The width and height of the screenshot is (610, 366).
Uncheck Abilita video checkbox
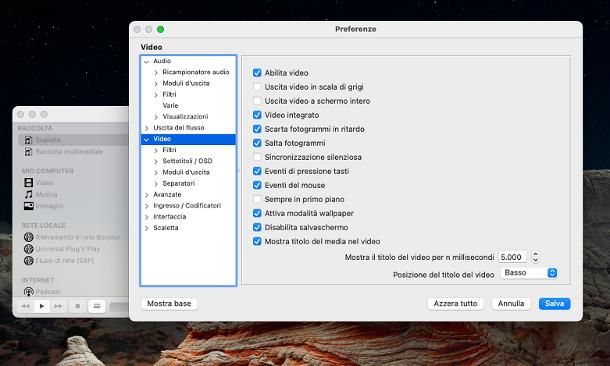(257, 73)
